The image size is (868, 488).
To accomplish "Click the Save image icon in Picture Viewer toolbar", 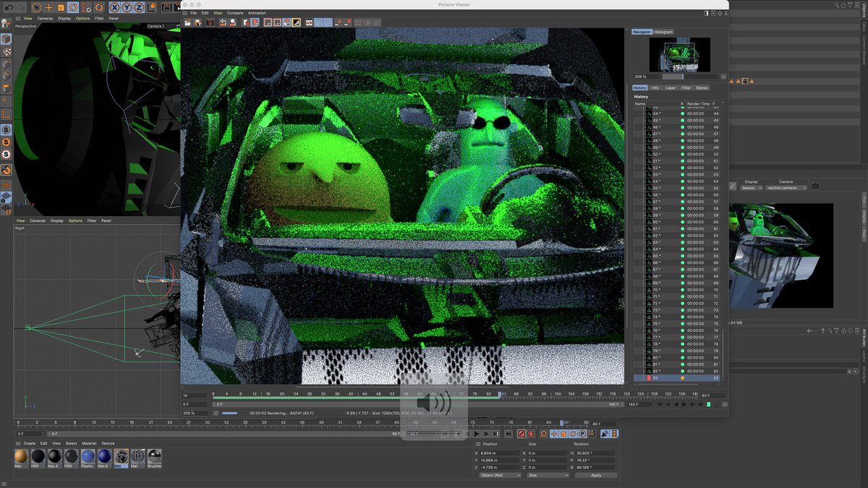I will 198,22.
